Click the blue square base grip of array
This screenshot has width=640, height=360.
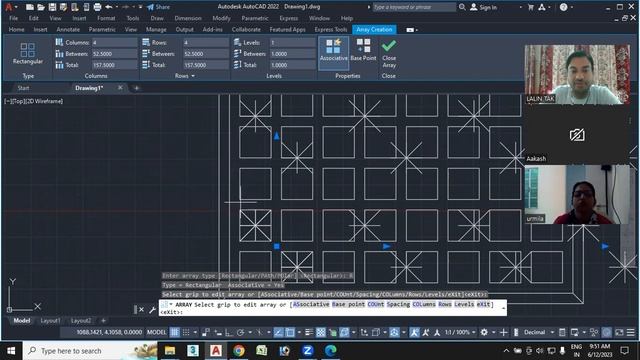pyautogui.click(x=277, y=246)
